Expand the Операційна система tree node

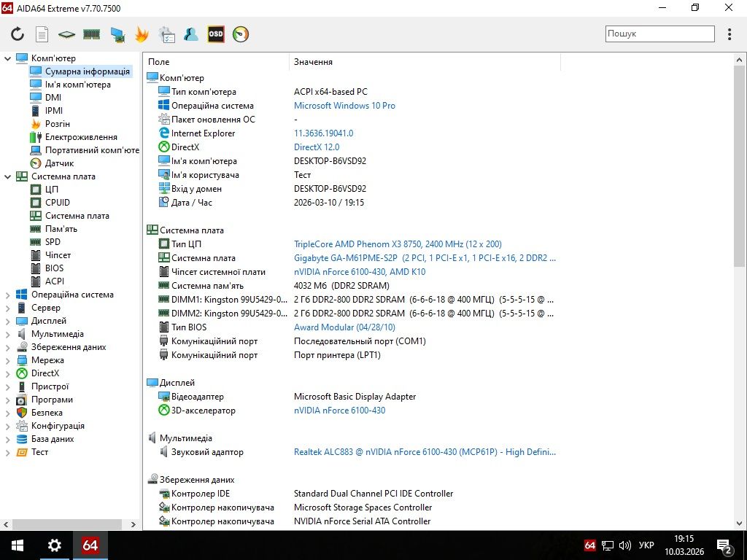[7, 295]
